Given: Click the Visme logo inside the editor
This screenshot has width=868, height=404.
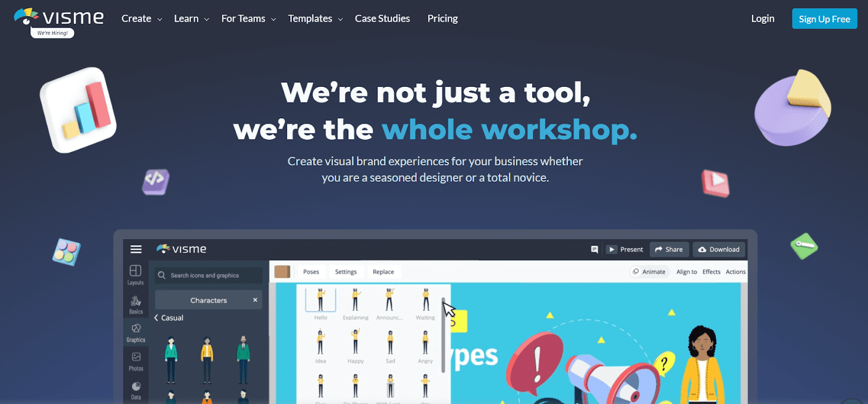Looking at the screenshot, I should tap(181, 249).
